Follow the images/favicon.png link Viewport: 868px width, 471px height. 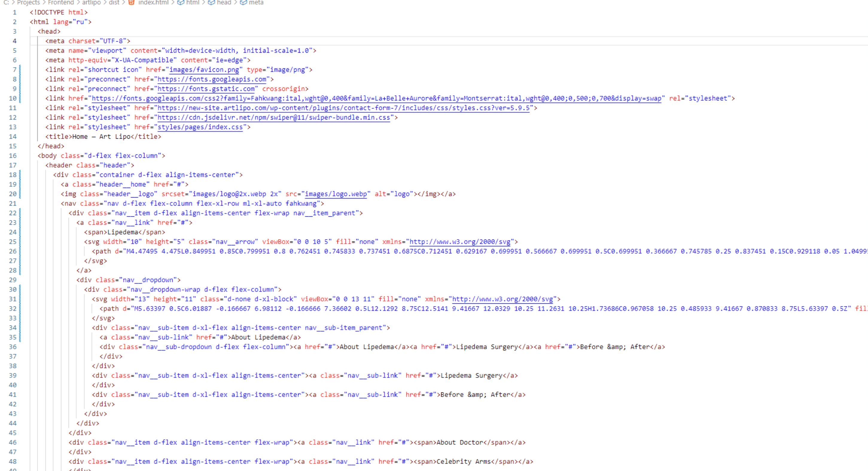point(204,70)
